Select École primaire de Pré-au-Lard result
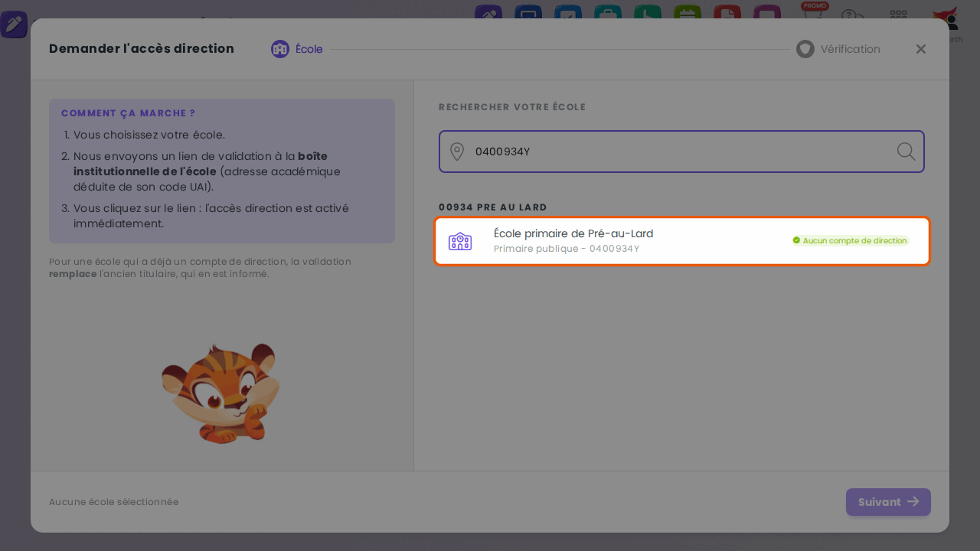The image size is (980, 551). coord(682,241)
